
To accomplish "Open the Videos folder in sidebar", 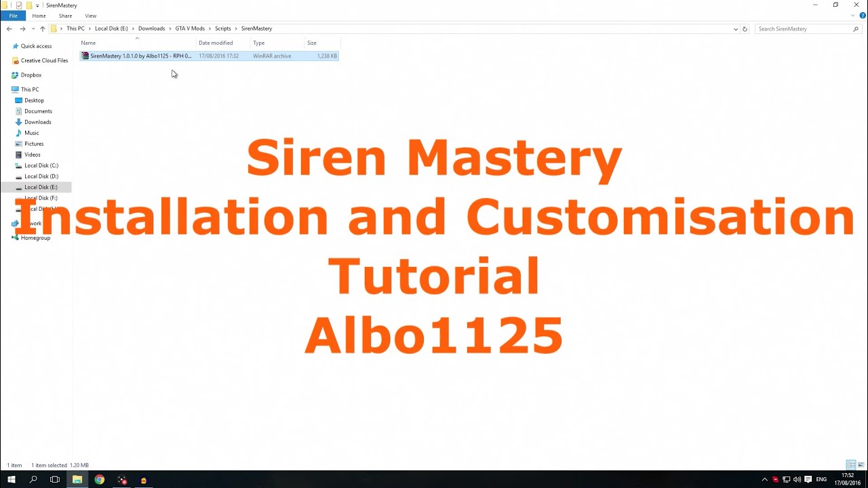I will click(x=33, y=155).
